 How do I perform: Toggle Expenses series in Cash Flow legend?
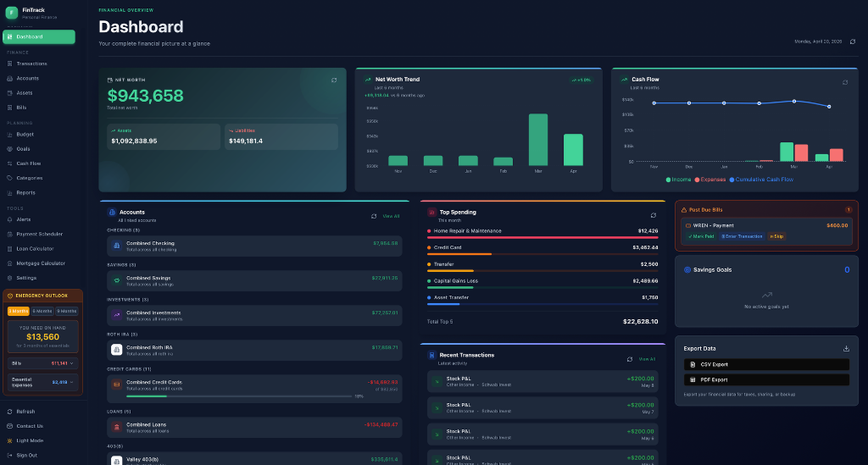709,180
